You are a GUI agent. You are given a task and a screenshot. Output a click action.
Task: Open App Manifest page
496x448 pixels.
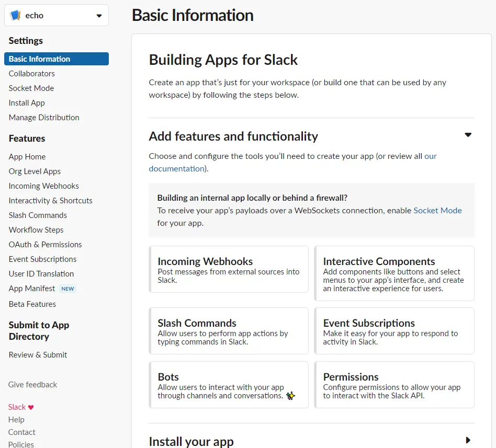click(x=32, y=289)
